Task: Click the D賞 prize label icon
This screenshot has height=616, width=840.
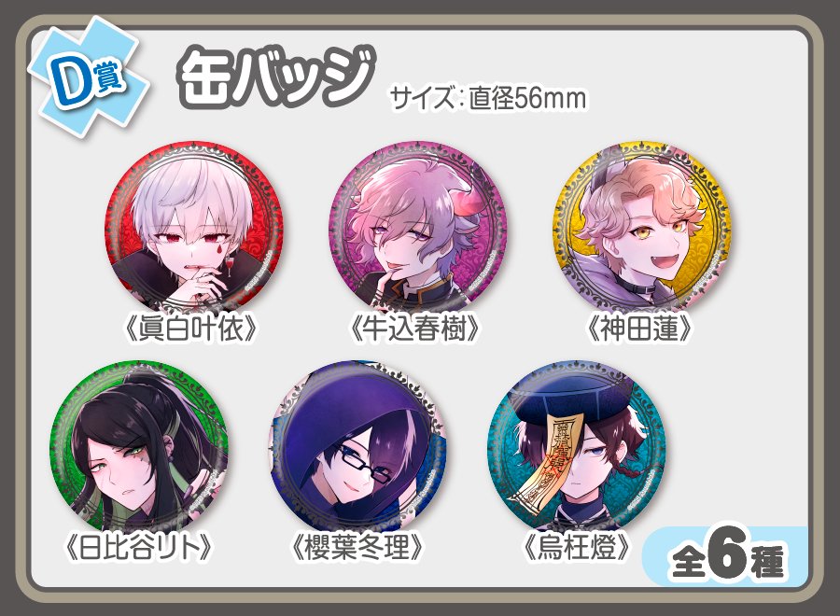Action: point(89,79)
